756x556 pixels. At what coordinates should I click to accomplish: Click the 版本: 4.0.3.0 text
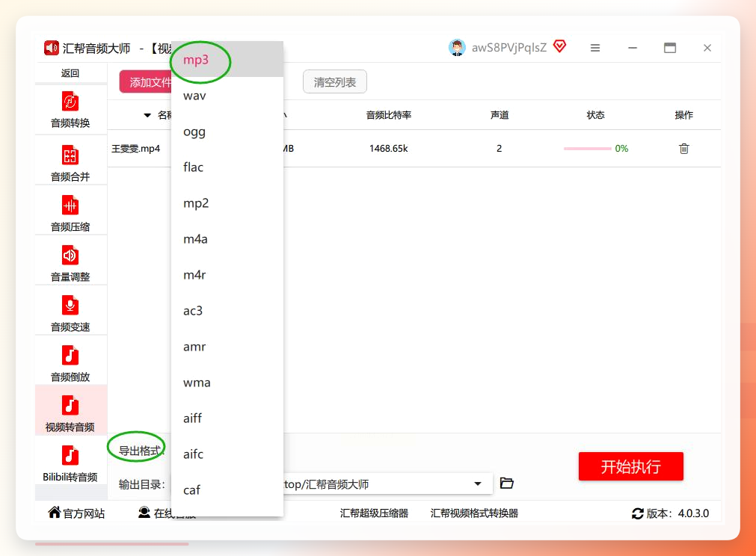(x=677, y=513)
